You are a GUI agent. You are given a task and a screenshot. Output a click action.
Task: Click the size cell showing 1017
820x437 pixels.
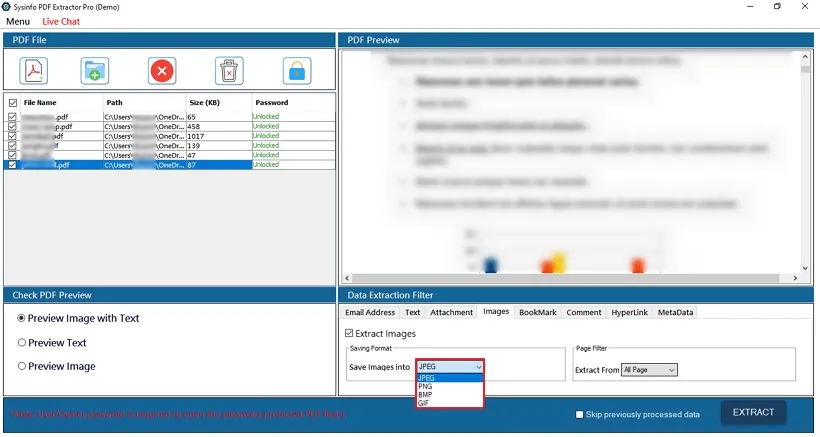(219, 136)
